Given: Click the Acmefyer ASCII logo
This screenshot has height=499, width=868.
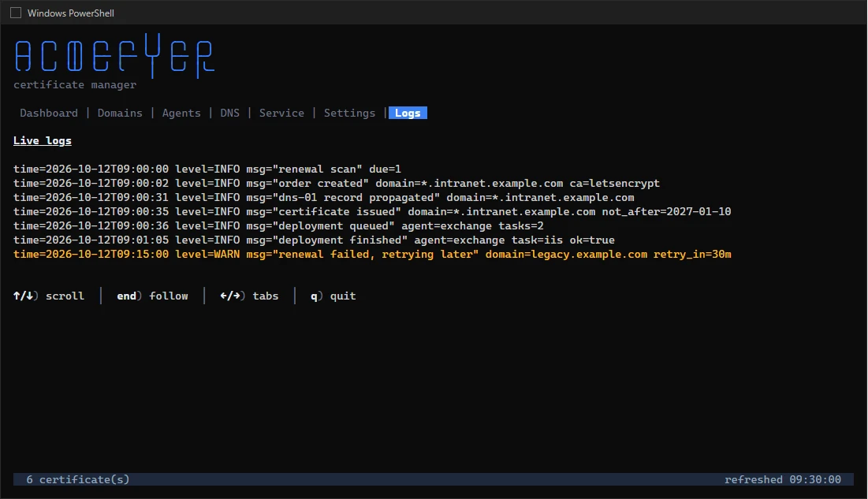Looking at the screenshot, I should click(x=114, y=55).
